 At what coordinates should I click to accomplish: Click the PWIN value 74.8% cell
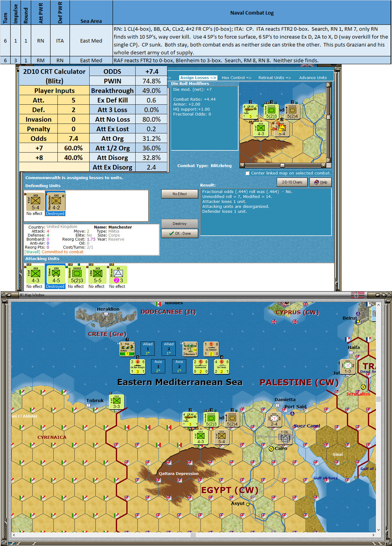(x=151, y=81)
